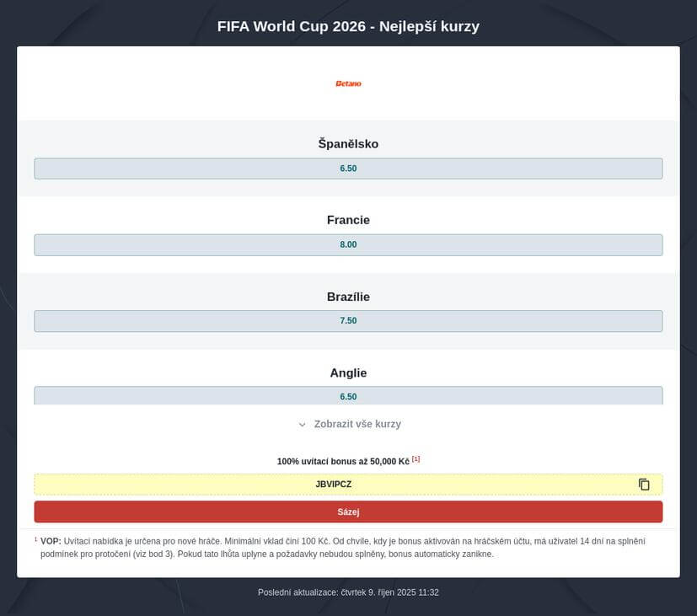Click the JBVIPCZ promo code field
Screen dimensions: 697x616
[334, 485]
